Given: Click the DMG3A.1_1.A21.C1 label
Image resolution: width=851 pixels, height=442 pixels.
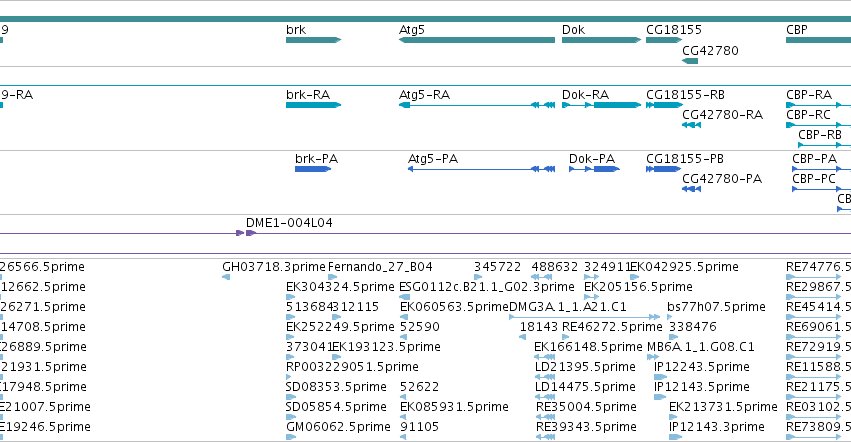Looking at the screenshot, I should point(568,307).
